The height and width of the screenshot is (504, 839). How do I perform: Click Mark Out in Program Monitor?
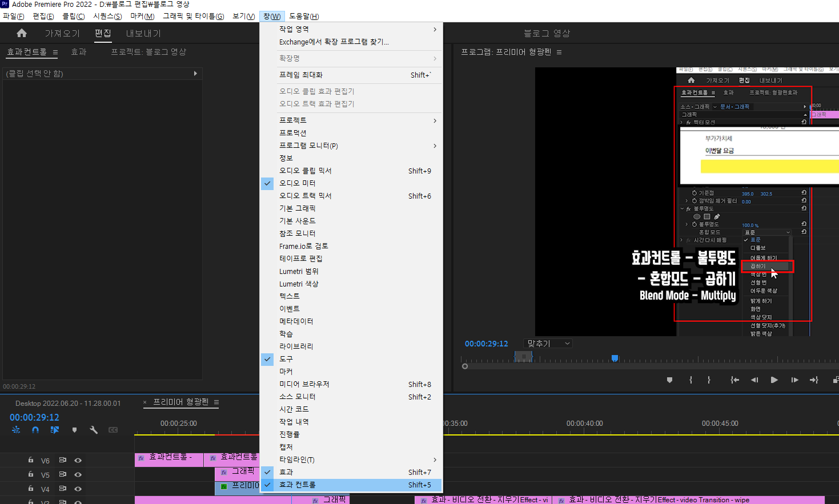[x=709, y=380]
